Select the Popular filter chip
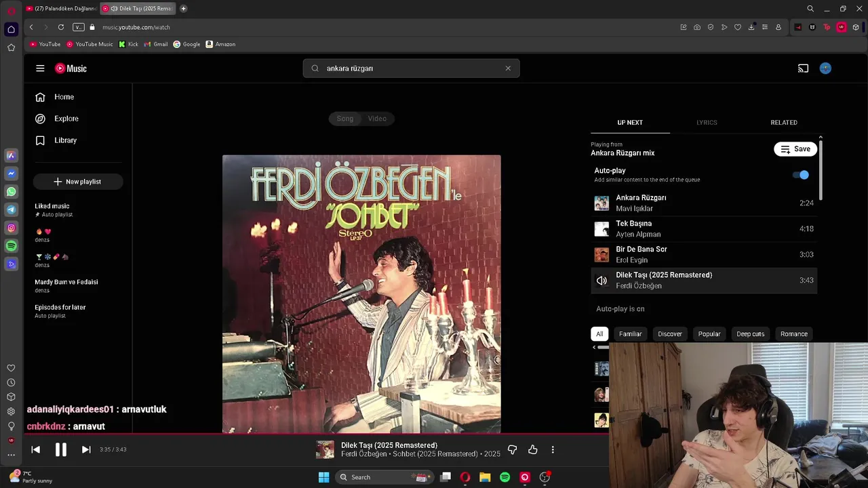The image size is (868, 488). [709, 334]
